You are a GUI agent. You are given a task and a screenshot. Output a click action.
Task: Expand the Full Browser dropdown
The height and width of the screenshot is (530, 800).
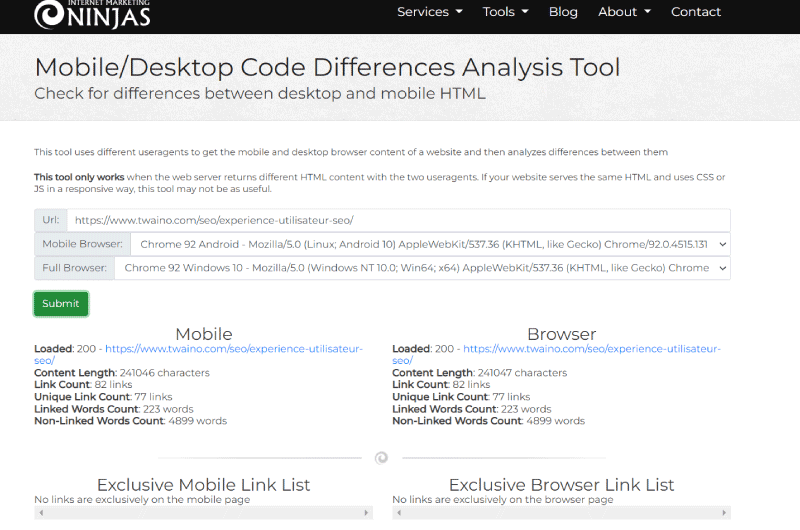pyautogui.click(x=422, y=268)
